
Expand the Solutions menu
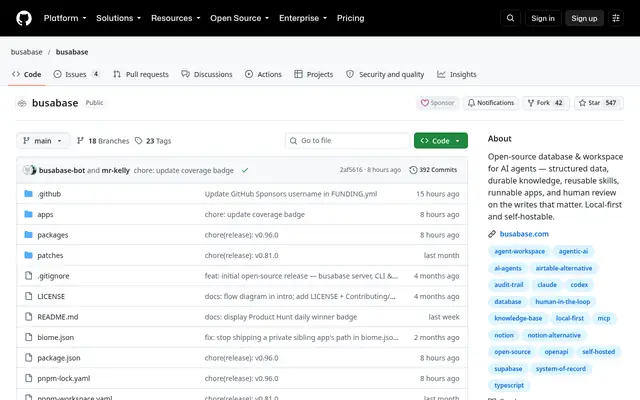[x=118, y=18]
